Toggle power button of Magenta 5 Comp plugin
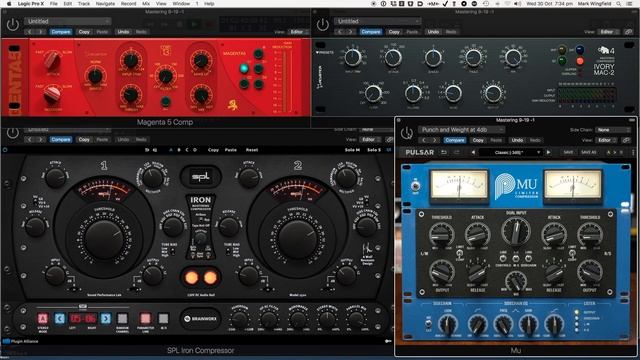This screenshot has width=640, height=360. [13, 24]
